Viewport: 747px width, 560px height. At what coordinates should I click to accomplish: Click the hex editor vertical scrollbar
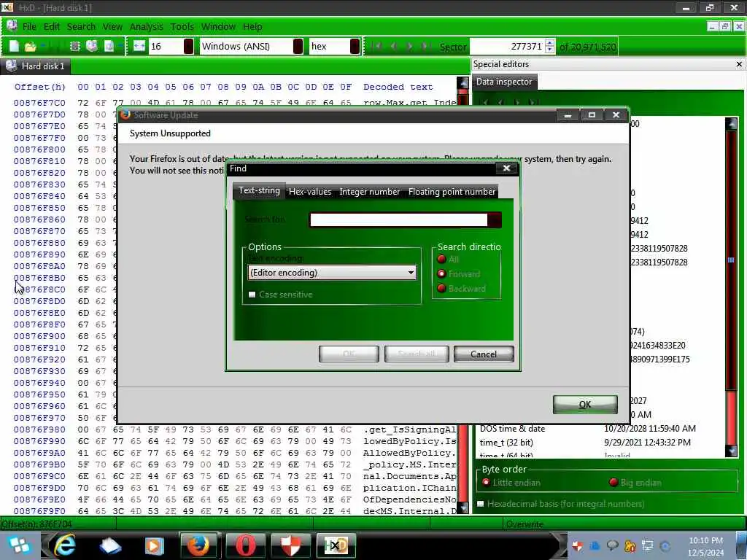point(462,295)
